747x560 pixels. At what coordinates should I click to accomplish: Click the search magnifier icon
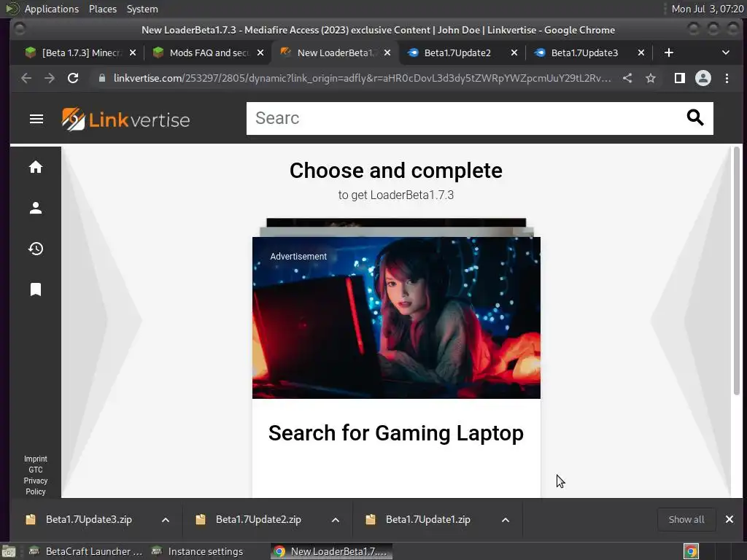point(695,117)
